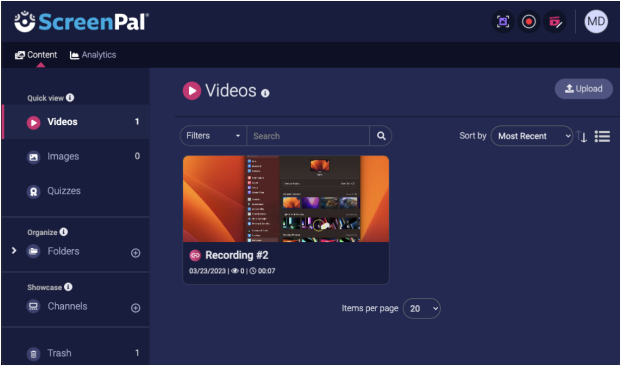
Task: Click the Videos sidebar play icon
Action: pyautogui.click(x=34, y=123)
